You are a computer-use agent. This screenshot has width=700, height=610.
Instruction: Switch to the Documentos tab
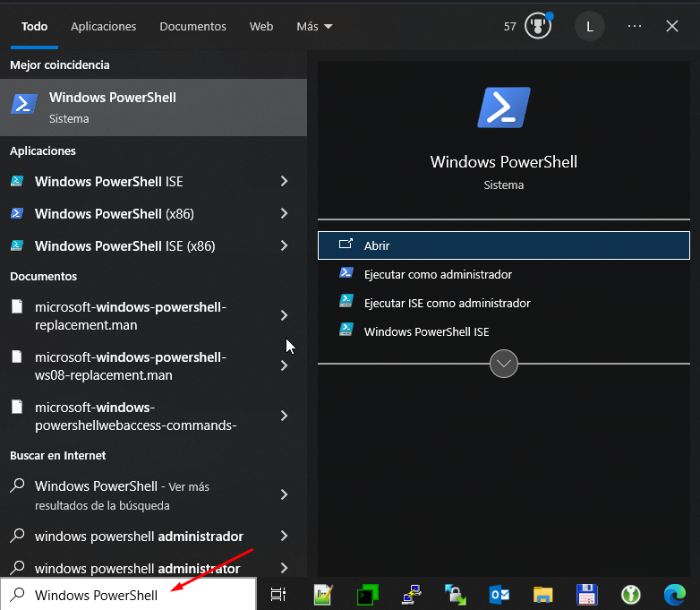coord(192,26)
